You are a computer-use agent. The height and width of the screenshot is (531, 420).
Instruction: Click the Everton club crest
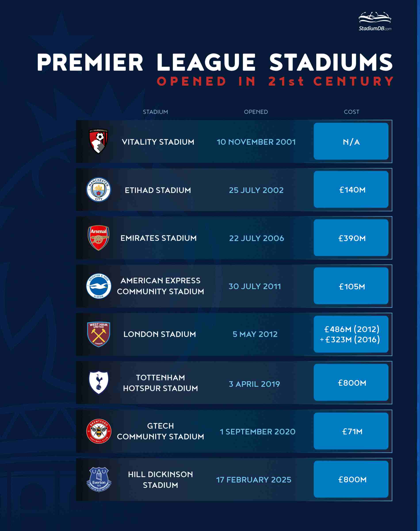coord(99,479)
